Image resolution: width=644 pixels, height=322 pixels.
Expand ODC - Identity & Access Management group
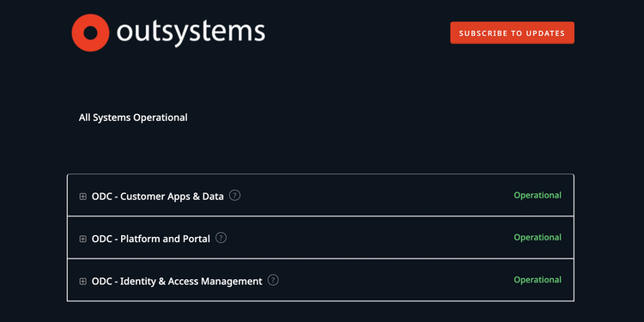click(x=83, y=282)
